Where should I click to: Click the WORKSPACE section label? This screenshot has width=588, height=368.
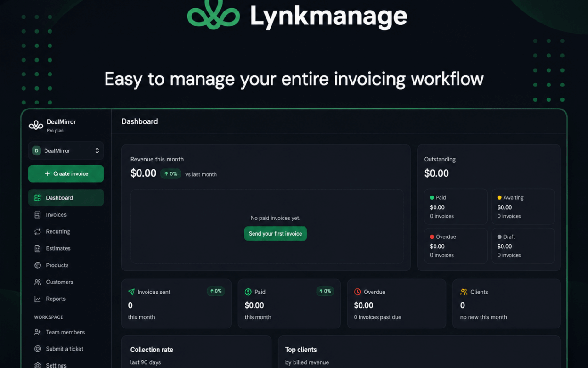point(49,317)
